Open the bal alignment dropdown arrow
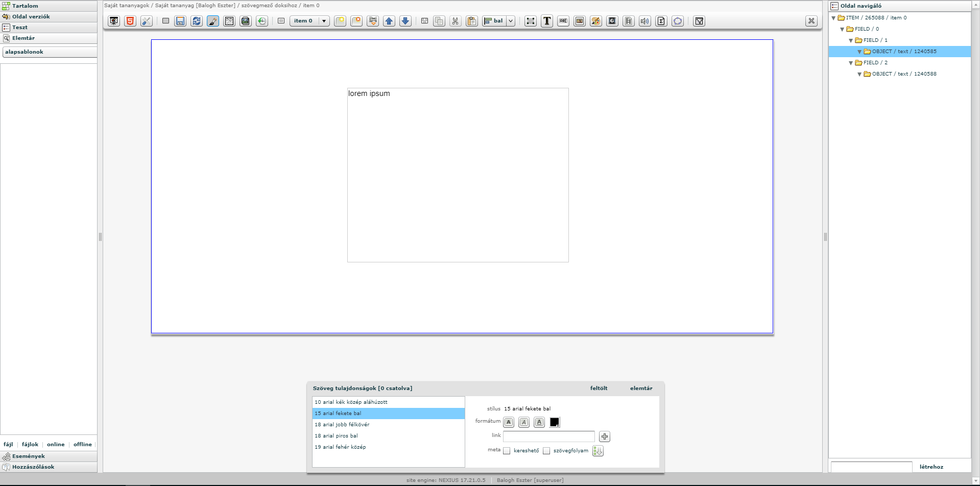This screenshot has width=980, height=486. click(x=511, y=21)
